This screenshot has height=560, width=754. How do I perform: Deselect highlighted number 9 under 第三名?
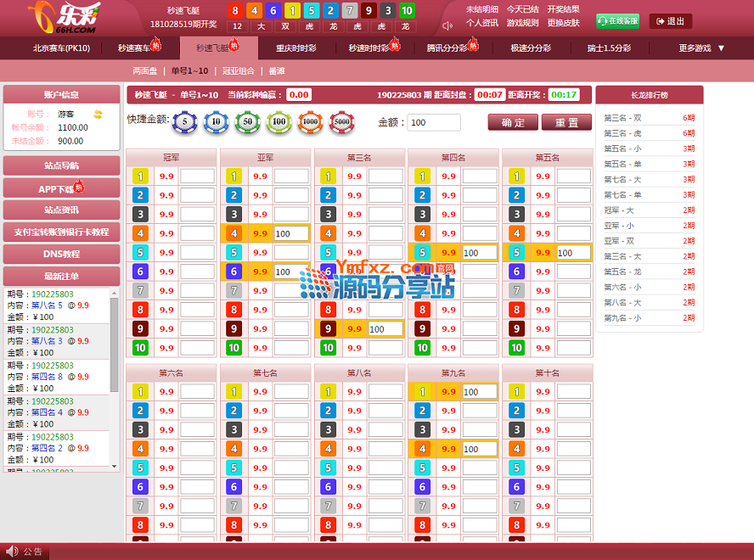[329, 328]
